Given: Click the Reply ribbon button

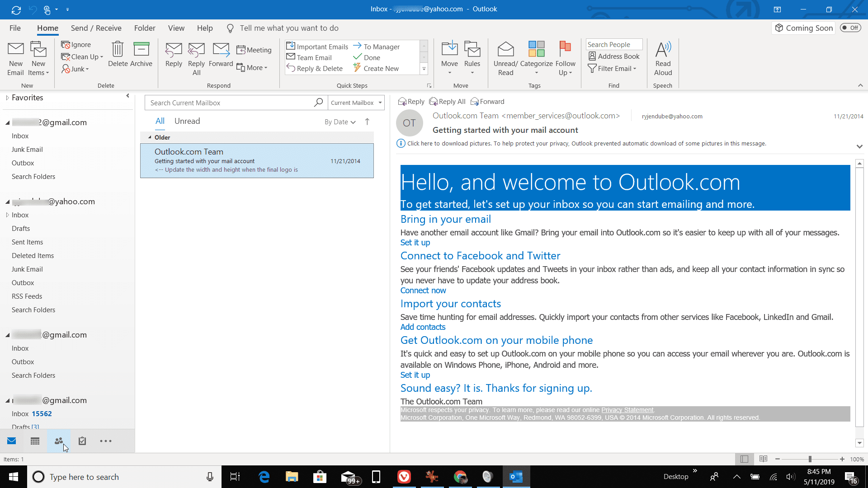Looking at the screenshot, I should click(x=174, y=55).
